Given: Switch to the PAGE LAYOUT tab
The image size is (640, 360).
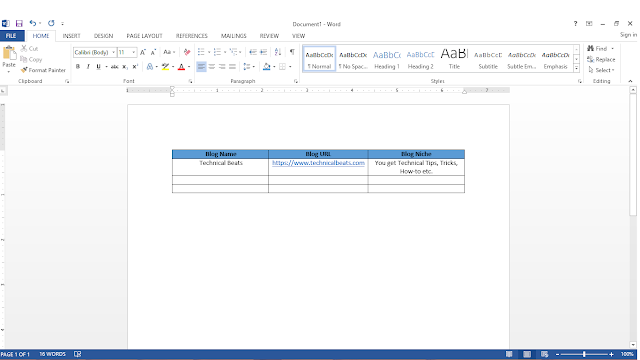Looking at the screenshot, I should tap(144, 36).
